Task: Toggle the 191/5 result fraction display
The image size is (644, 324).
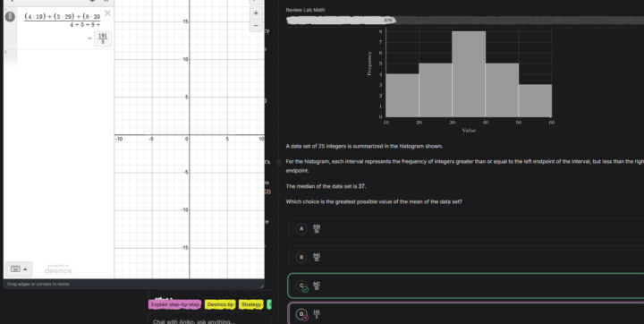Action: tap(103, 38)
